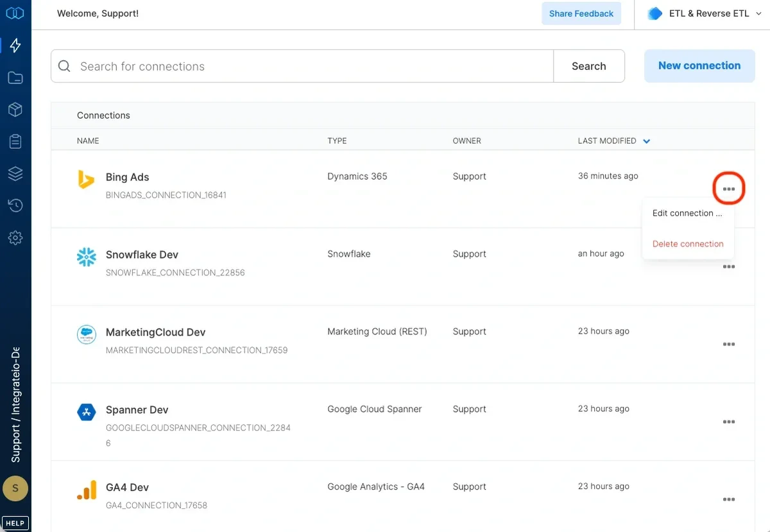Open the Connections lightning bolt sidebar icon

(15, 46)
